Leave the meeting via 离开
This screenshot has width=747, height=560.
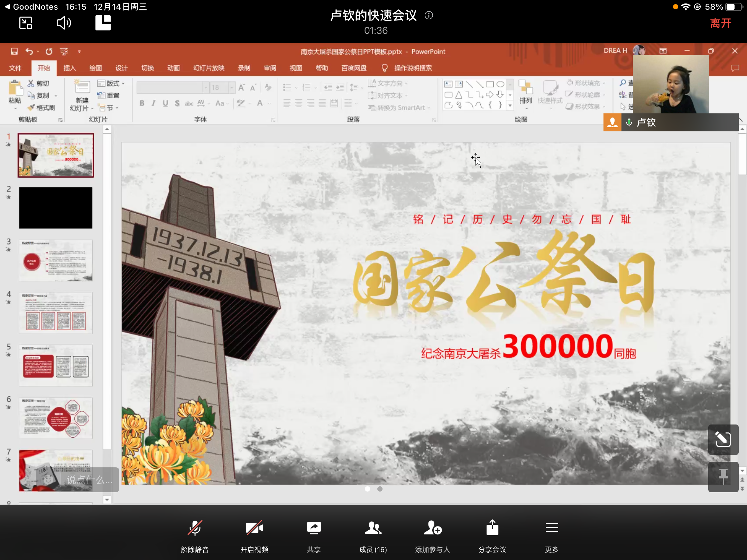pyautogui.click(x=721, y=23)
